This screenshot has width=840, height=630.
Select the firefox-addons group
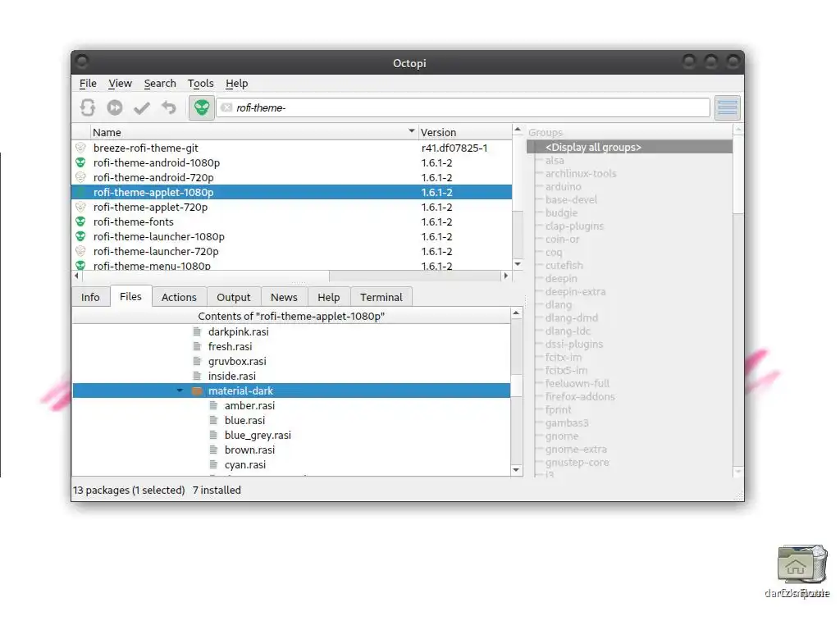(x=580, y=396)
